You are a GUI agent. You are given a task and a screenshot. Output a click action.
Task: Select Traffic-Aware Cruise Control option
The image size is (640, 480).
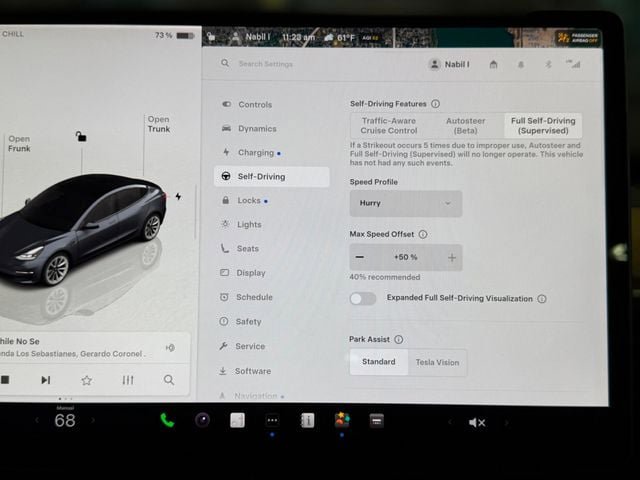389,126
